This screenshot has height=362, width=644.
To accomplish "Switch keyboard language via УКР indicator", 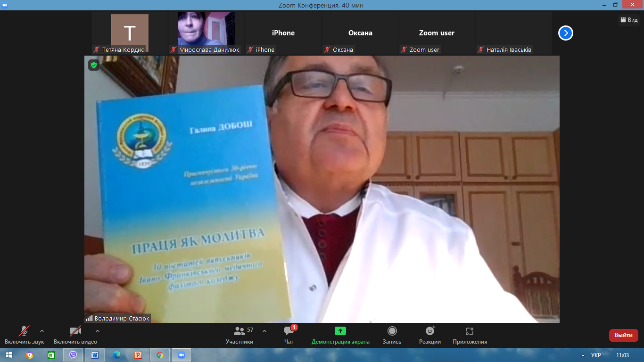I will [x=595, y=355].
